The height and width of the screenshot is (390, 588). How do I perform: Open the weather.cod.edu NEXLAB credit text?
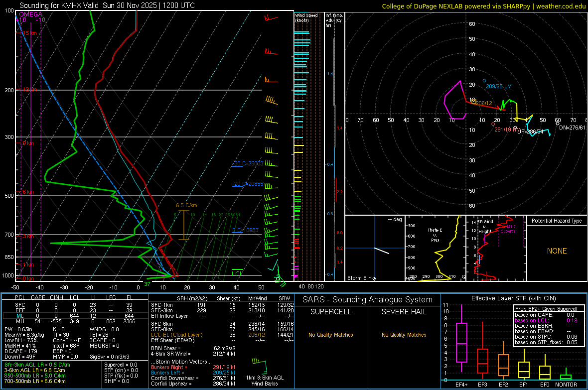(x=483, y=6)
